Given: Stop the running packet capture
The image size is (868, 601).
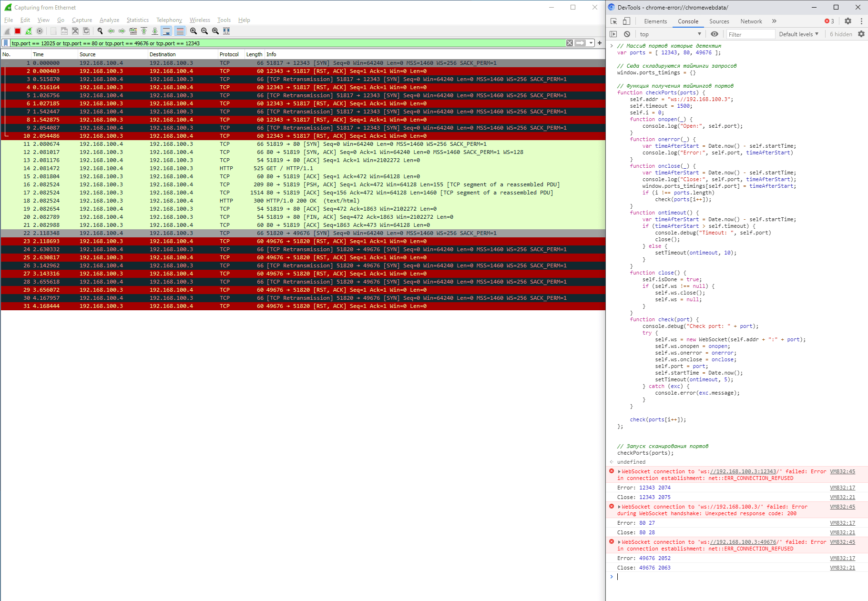Looking at the screenshot, I should [x=18, y=31].
